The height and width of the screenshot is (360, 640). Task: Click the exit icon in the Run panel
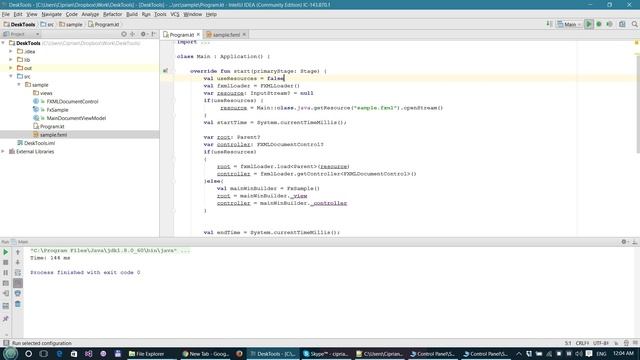click(x=6, y=293)
